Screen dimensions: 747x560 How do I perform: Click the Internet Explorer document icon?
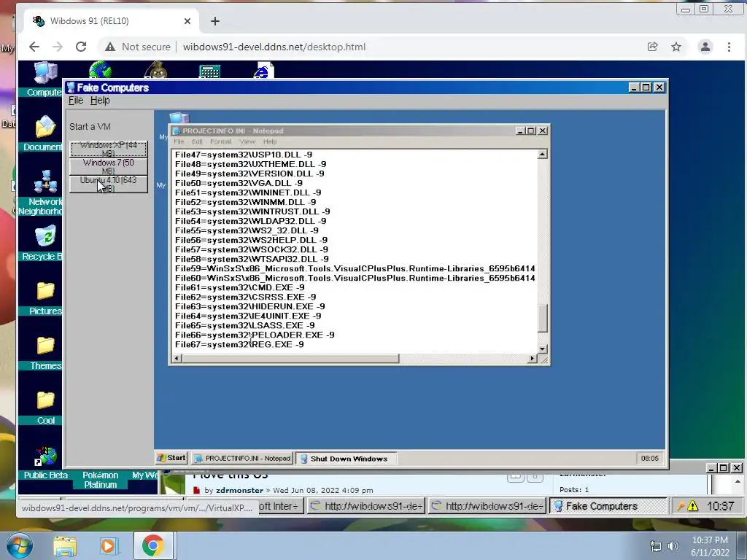pyautogui.click(x=263, y=71)
